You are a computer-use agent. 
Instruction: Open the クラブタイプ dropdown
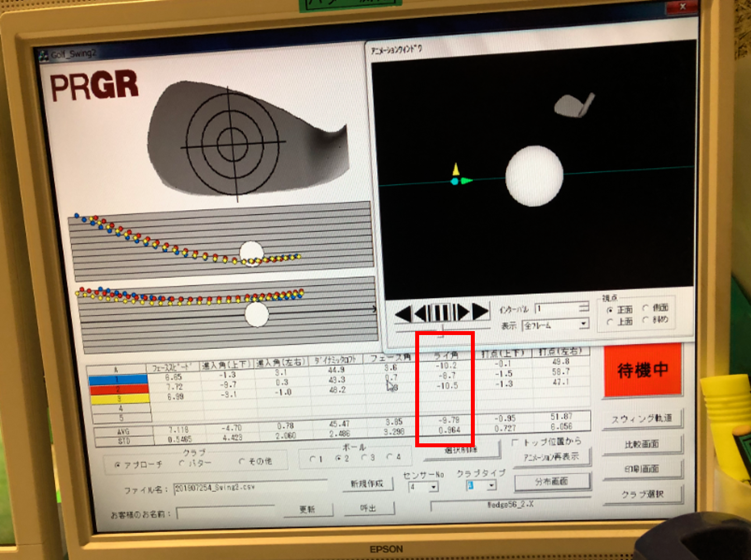click(491, 485)
